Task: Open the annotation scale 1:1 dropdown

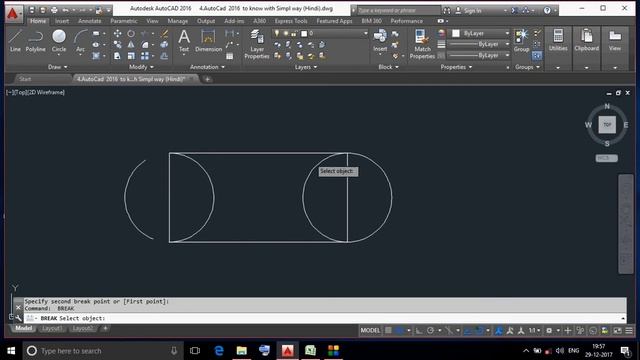Action: [x=534, y=331]
